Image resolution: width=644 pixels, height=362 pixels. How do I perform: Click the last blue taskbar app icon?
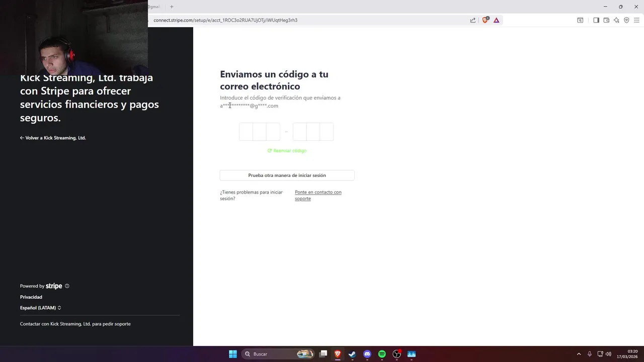click(412, 354)
